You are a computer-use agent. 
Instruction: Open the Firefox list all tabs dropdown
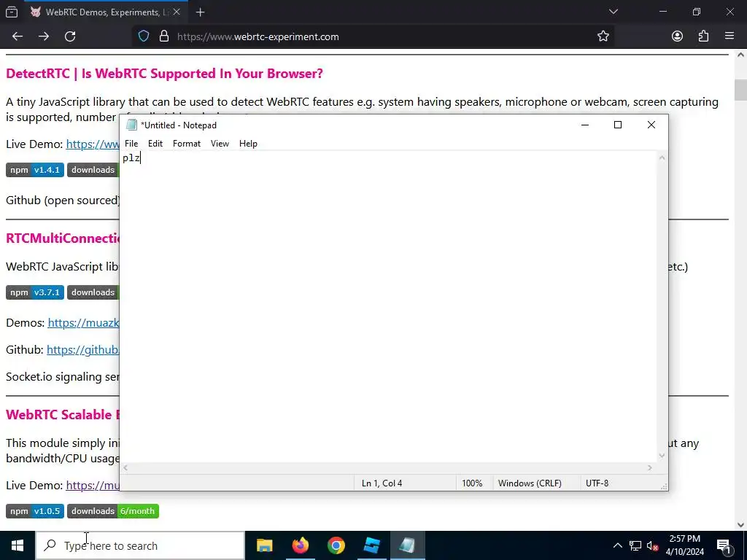click(613, 12)
